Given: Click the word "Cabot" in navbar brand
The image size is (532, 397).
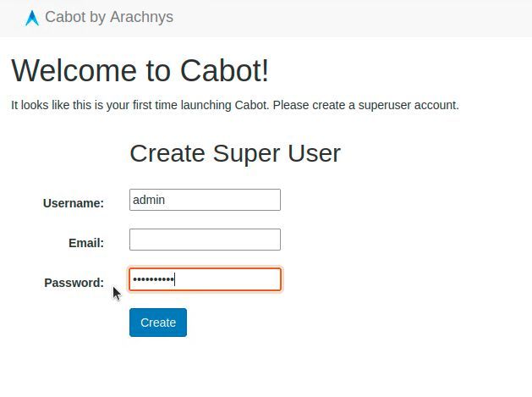Looking at the screenshot, I should (64, 17).
